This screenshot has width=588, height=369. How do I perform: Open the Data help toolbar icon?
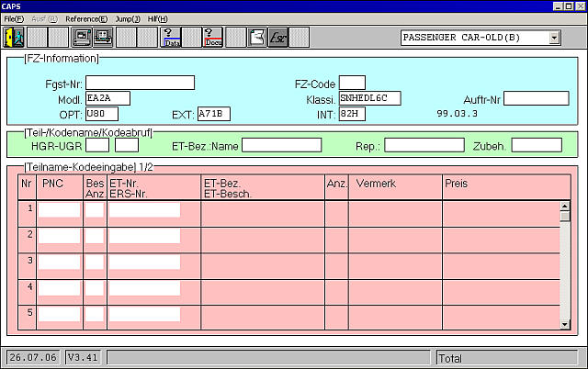pos(170,38)
